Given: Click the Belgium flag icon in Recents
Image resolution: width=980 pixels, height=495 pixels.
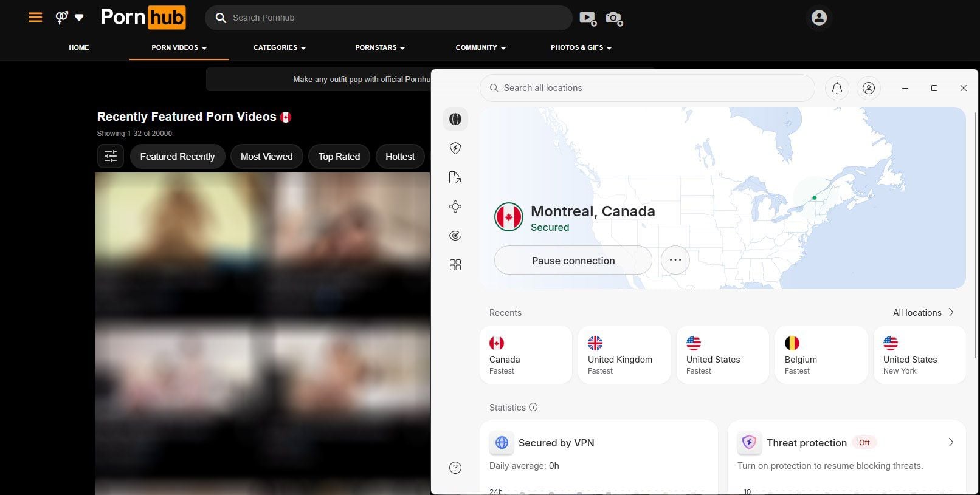Looking at the screenshot, I should 792,343.
